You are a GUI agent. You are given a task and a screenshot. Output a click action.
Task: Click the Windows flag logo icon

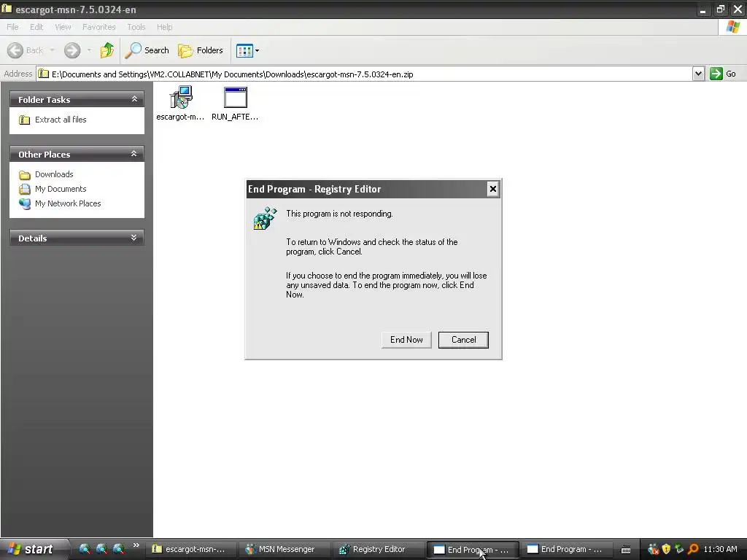coord(732,27)
